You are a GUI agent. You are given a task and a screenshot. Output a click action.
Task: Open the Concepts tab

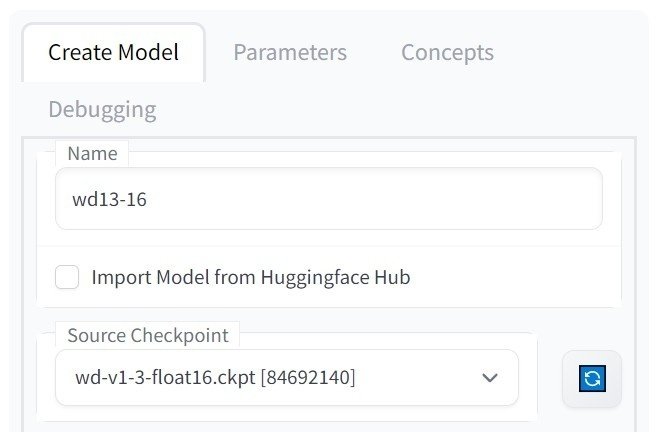click(x=447, y=53)
